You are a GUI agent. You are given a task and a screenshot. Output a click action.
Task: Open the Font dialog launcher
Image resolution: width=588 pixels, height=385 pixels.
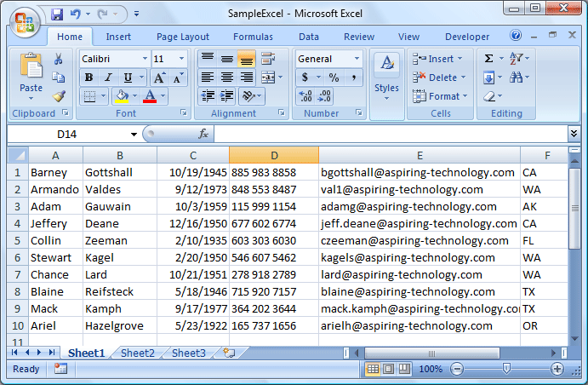tap(183, 112)
